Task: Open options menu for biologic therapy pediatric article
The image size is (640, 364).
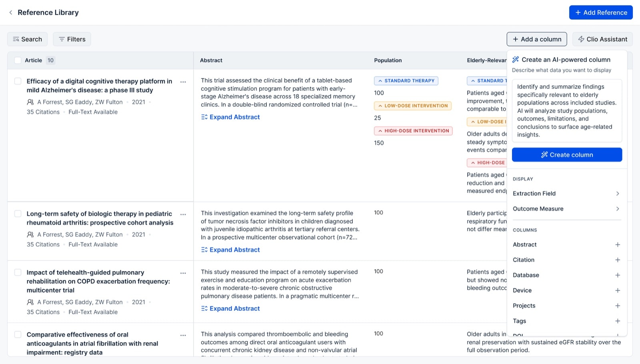Action: tap(183, 215)
